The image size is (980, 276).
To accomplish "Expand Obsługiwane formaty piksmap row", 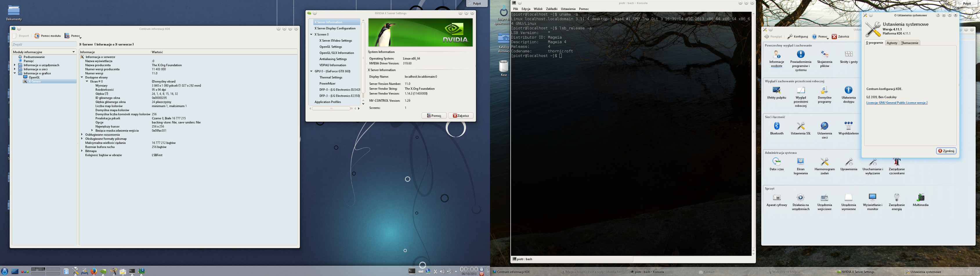I will point(82,139).
